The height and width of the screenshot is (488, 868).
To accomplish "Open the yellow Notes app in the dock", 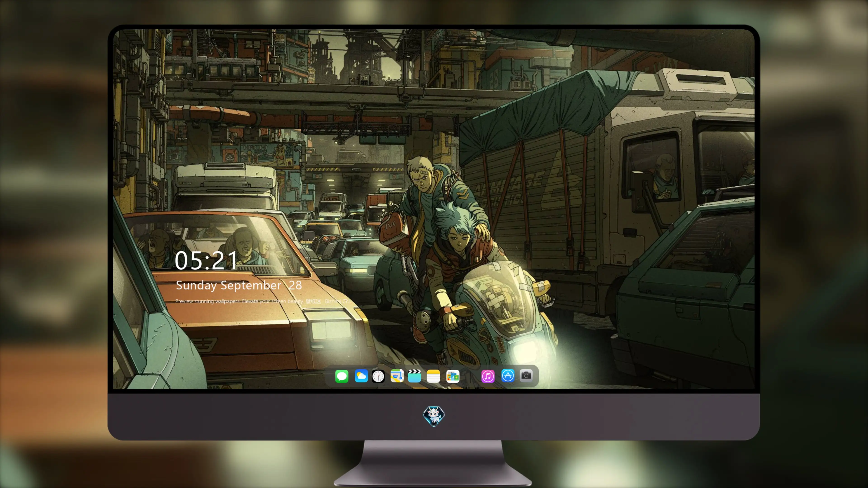I will pyautogui.click(x=433, y=376).
